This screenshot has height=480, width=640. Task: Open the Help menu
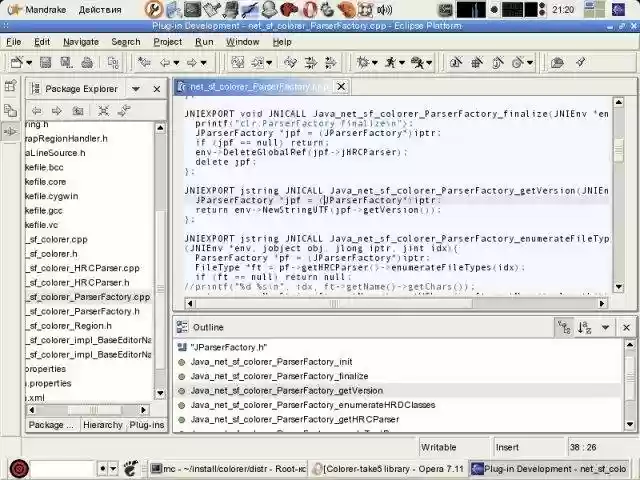pos(282,42)
